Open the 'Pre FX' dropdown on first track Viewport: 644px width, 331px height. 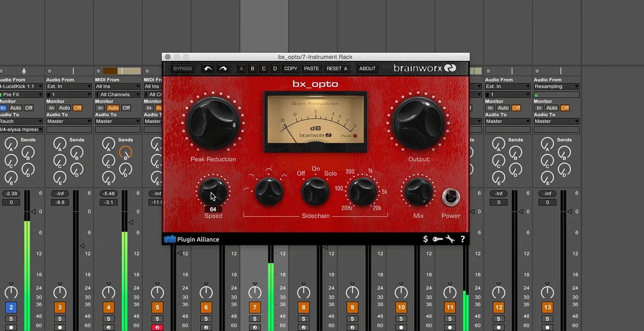(x=21, y=94)
